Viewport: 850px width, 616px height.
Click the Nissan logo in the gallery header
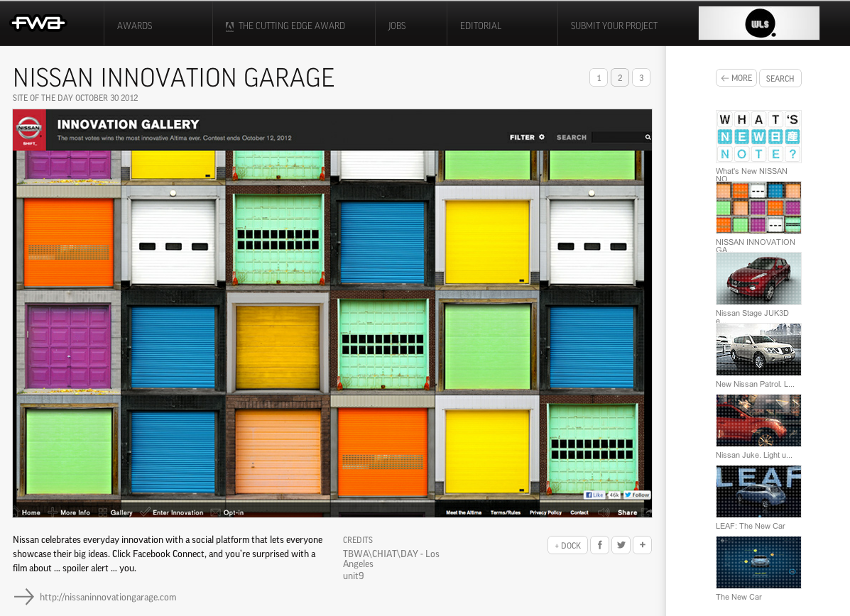[x=29, y=130]
